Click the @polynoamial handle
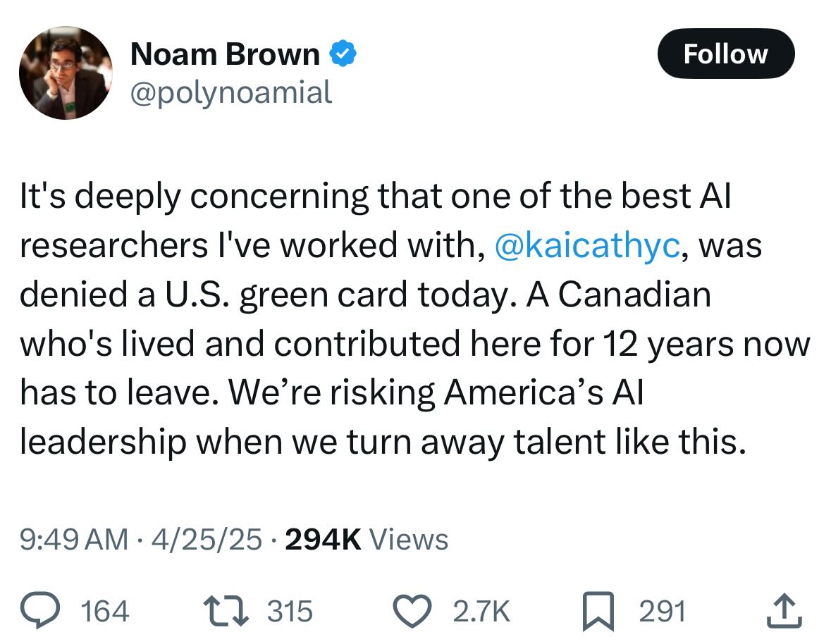 [x=231, y=93]
